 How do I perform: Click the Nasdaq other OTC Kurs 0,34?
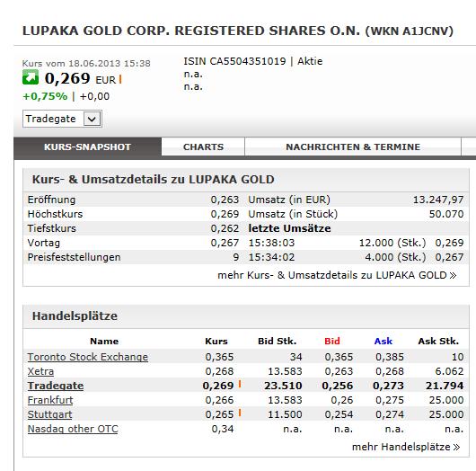click(223, 429)
